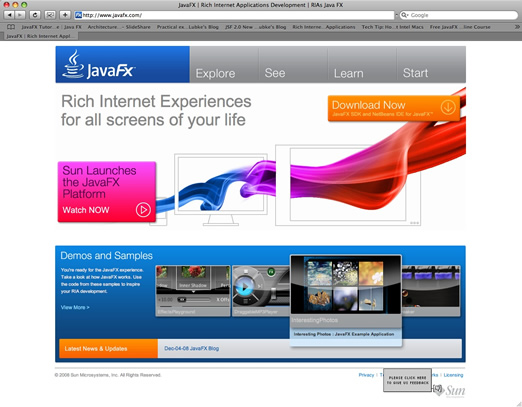Click the feedback icon next to Sun logo
Viewport: 522px width, 407px height.
tap(438, 389)
